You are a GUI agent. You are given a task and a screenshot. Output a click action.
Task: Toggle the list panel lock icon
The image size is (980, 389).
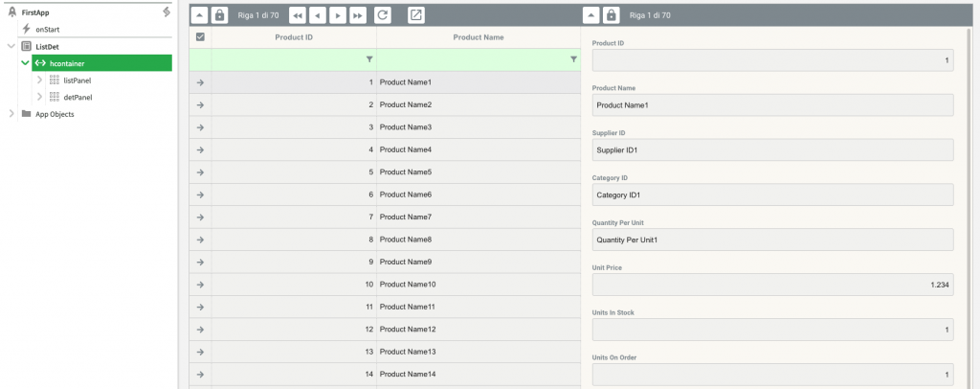click(x=219, y=15)
